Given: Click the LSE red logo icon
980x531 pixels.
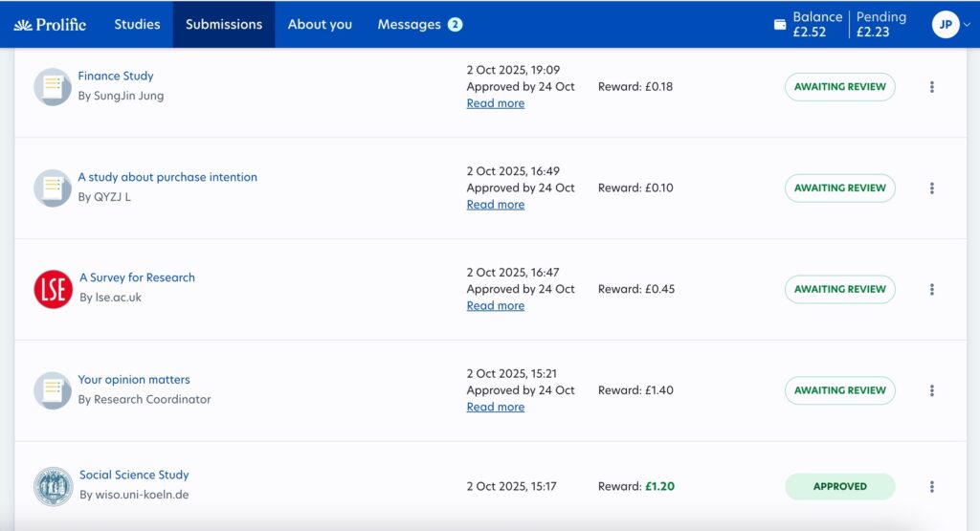Looking at the screenshot, I should pos(53,289).
